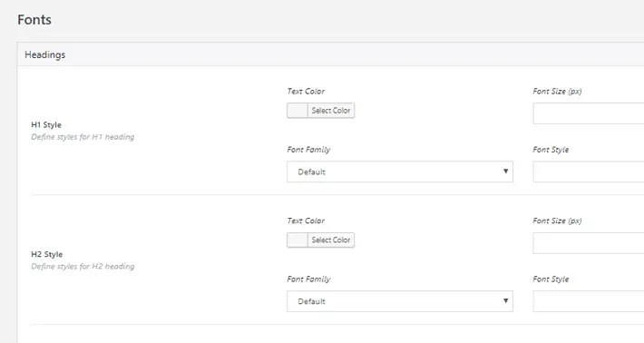Collapse the Headings panel header
644x343 pixels.
tap(331, 54)
